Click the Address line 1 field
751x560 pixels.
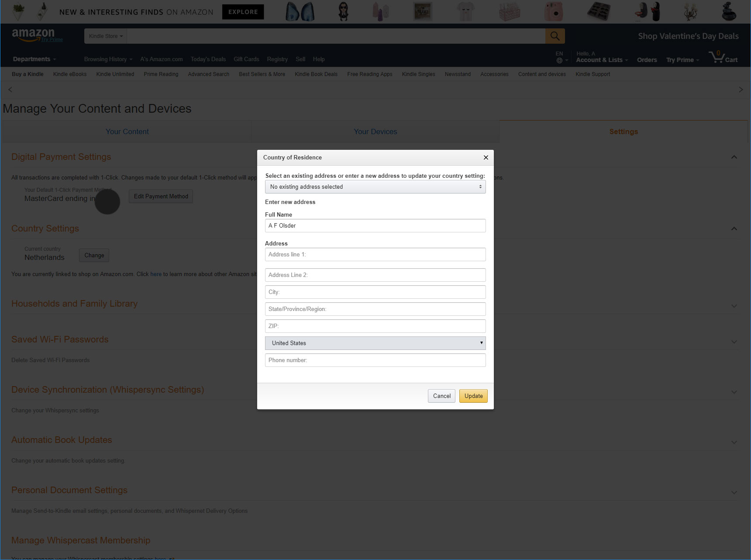click(375, 254)
